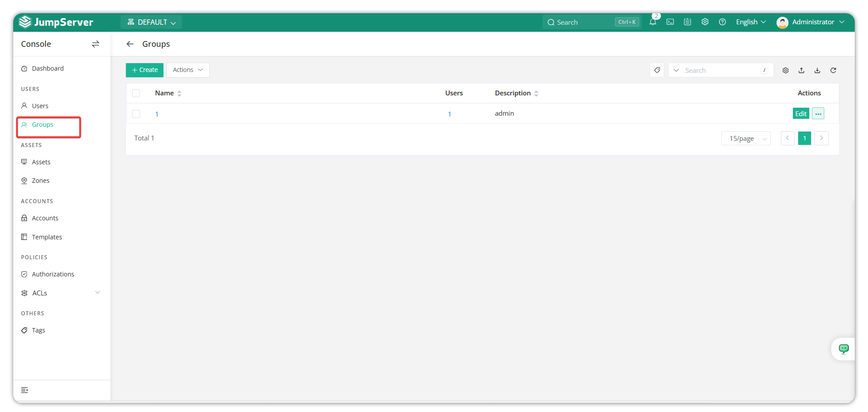Open Dashboard in the sidebar
The width and height of the screenshot is (868, 412).
(x=48, y=68)
